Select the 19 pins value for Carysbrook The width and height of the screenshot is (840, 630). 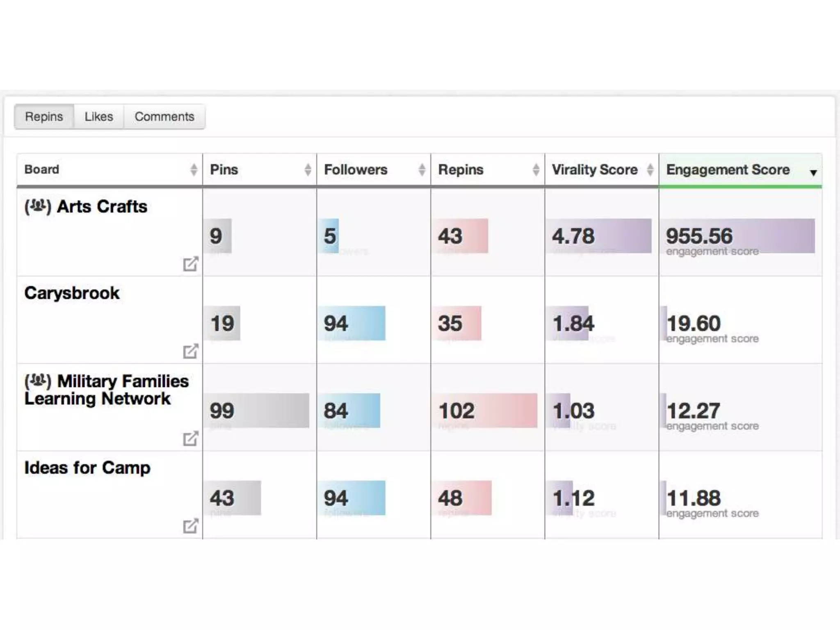(x=222, y=323)
